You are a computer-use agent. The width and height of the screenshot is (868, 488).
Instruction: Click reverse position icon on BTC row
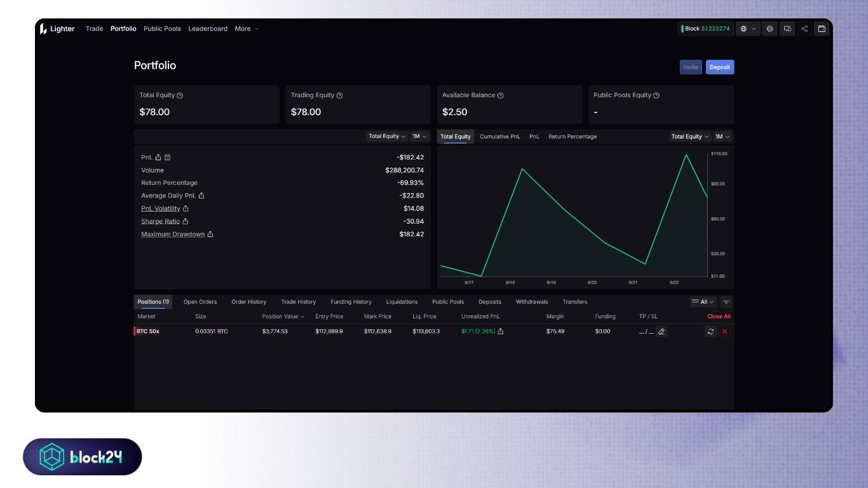[x=710, y=331]
